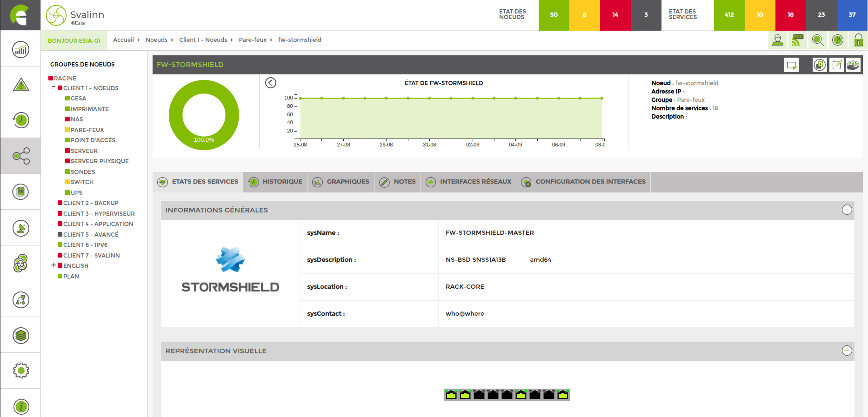Click the padlock logout icon
The width and height of the screenshot is (868, 417).
(x=858, y=40)
